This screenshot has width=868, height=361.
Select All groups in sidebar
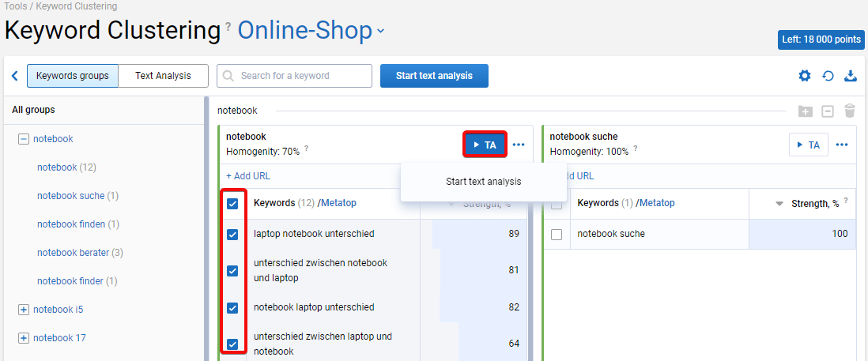coord(33,110)
